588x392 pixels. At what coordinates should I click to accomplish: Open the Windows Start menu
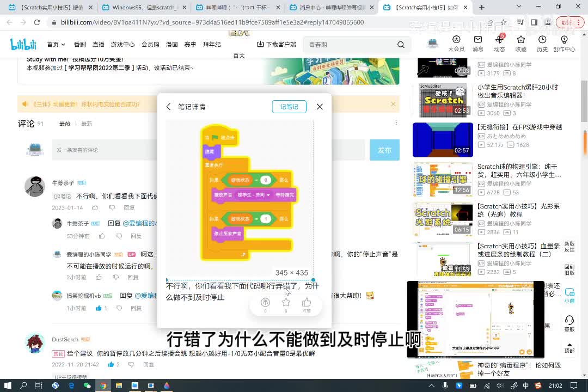click(8, 385)
